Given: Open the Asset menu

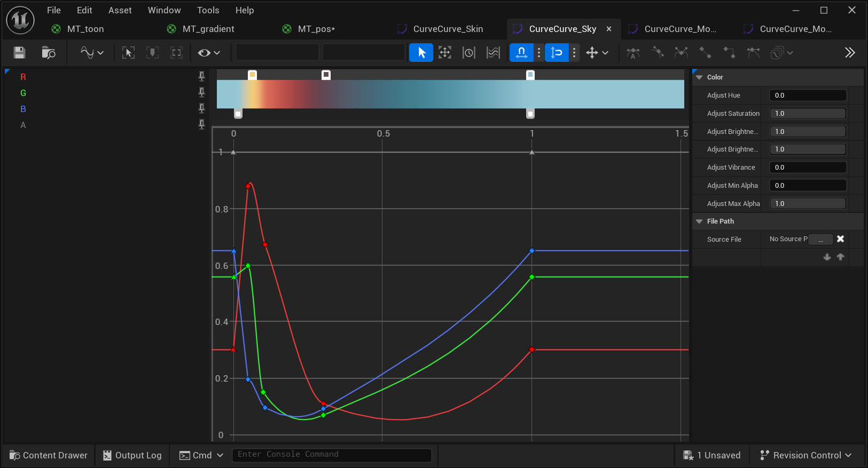Looking at the screenshot, I should tap(120, 10).
